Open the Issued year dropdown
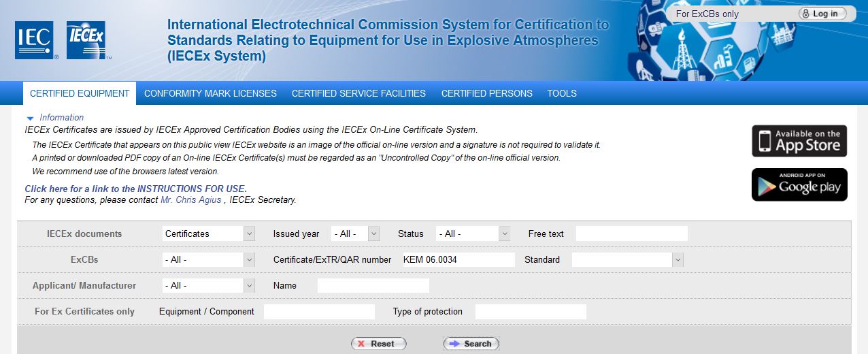868x354 pixels. click(355, 234)
